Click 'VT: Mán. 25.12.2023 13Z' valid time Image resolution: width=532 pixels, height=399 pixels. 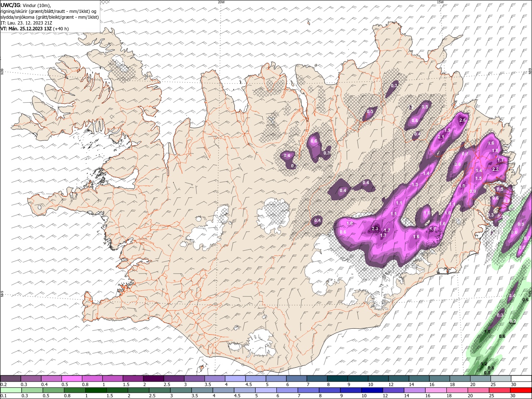click(x=26, y=29)
